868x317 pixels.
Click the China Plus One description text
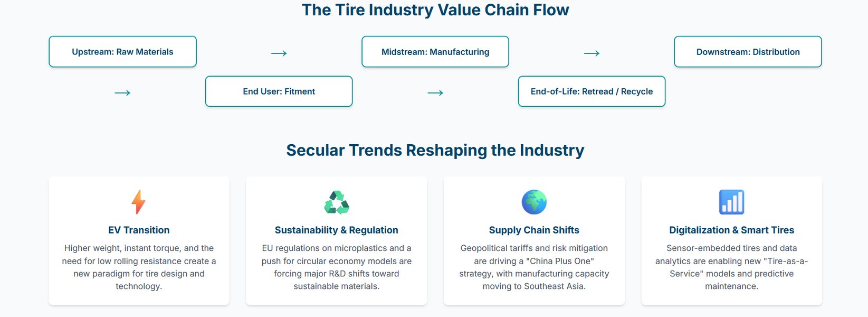[x=534, y=267]
